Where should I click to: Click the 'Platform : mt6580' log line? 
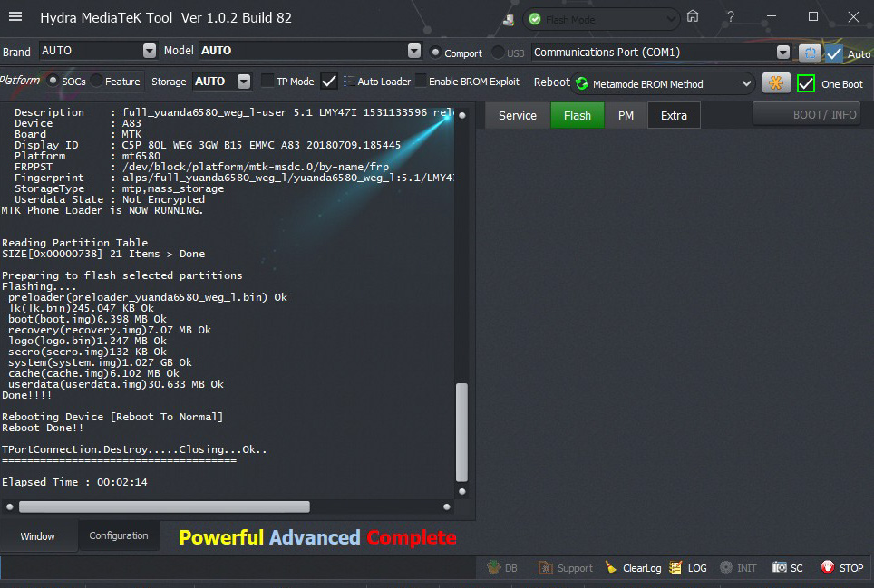coord(88,156)
